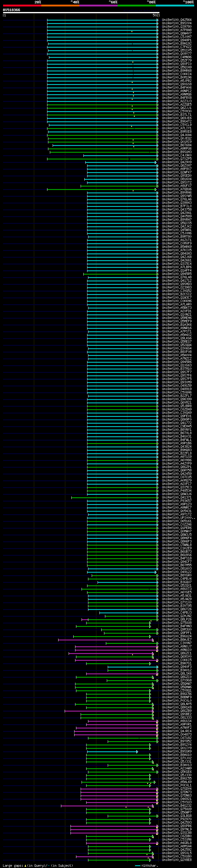Open hit UniRef100_C5J0H7
The width and height of the screenshot is (197, 868).
coord(177,37)
